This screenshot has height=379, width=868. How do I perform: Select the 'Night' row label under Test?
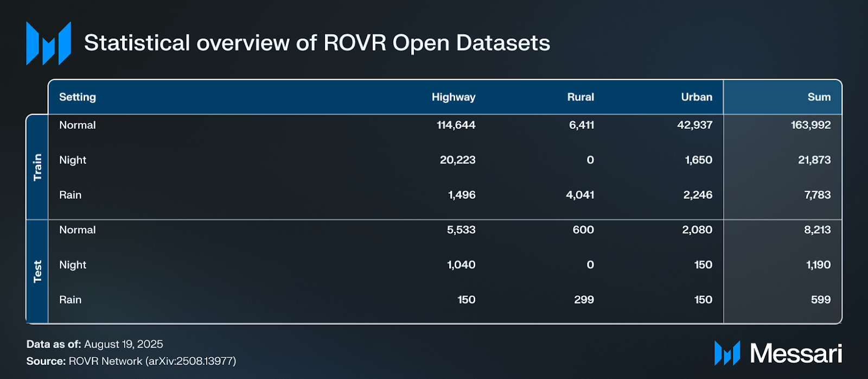[73, 265]
